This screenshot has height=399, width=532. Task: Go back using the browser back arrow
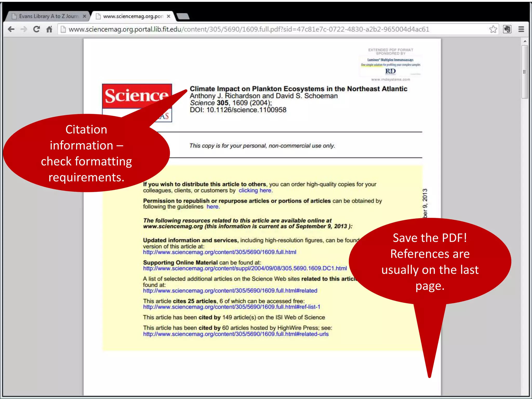(11, 29)
